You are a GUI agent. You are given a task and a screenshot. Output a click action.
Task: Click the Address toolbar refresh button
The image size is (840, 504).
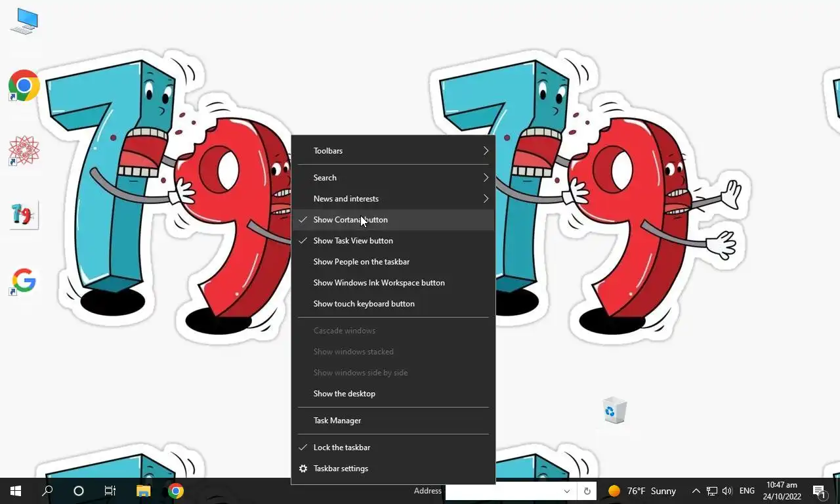tap(587, 491)
